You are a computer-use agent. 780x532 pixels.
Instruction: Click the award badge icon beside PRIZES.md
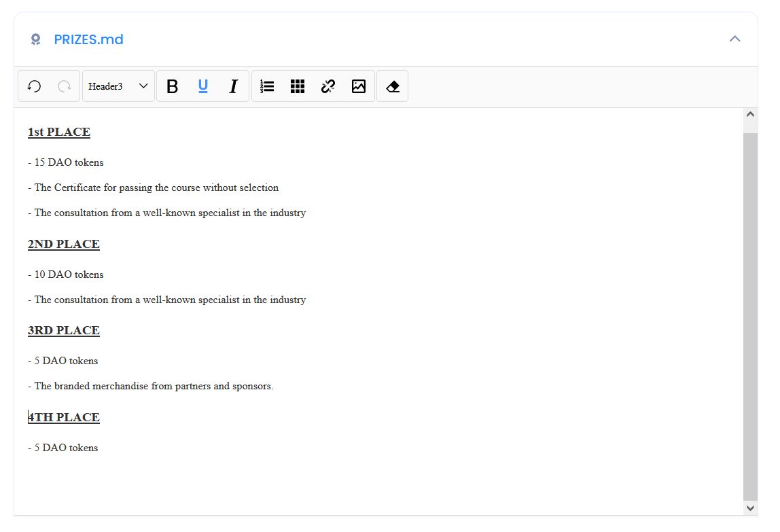tap(36, 39)
